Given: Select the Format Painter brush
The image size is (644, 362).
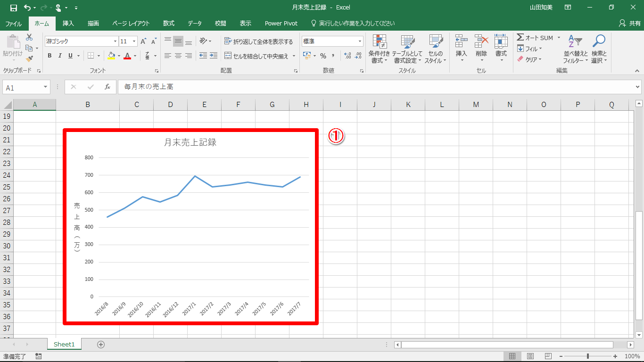Looking at the screenshot, I should pyautogui.click(x=29, y=59).
